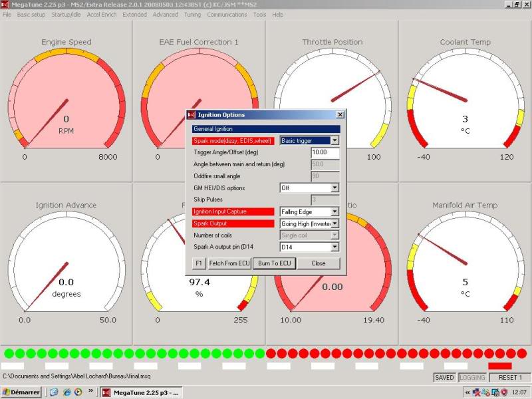Expand hidden system tray icons chevron

(x=467, y=392)
